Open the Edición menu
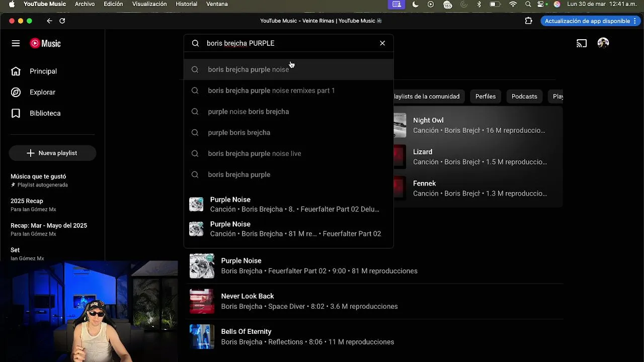This screenshot has height=362, width=644. coord(113,4)
